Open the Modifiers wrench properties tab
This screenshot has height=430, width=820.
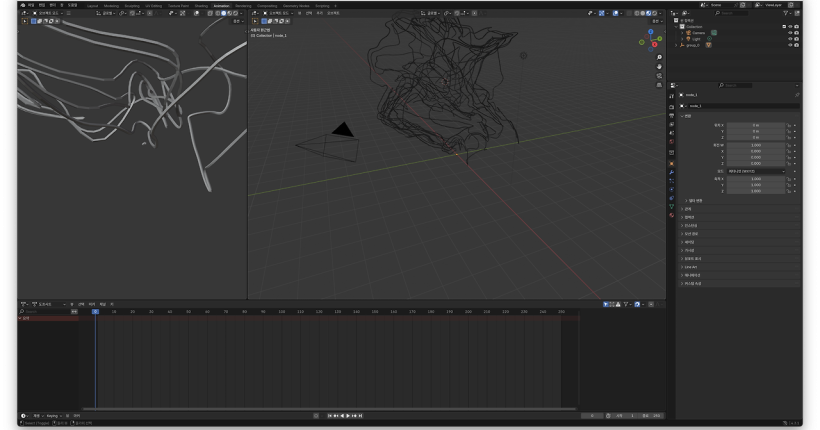pyautogui.click(x=672, y=172)
